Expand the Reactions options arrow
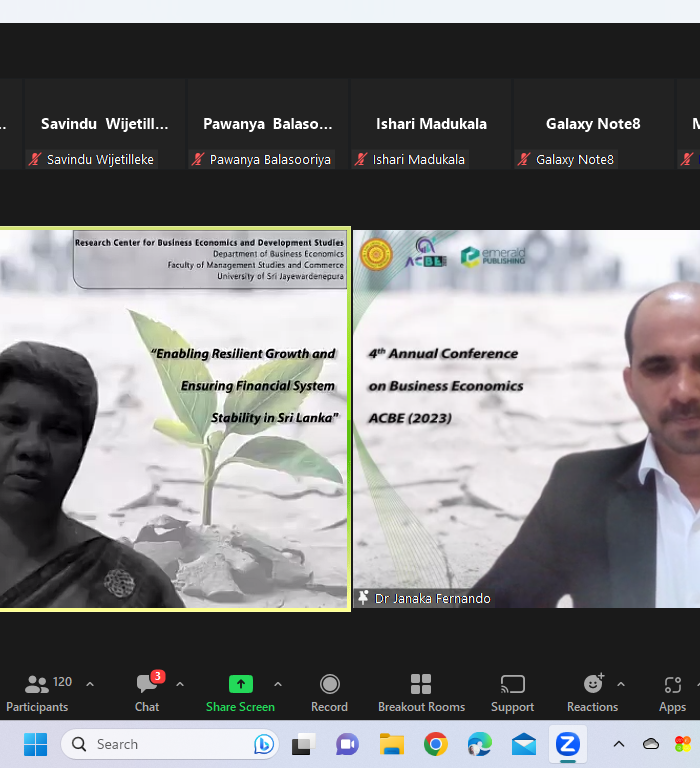700x768 pixels. (621, 684)
